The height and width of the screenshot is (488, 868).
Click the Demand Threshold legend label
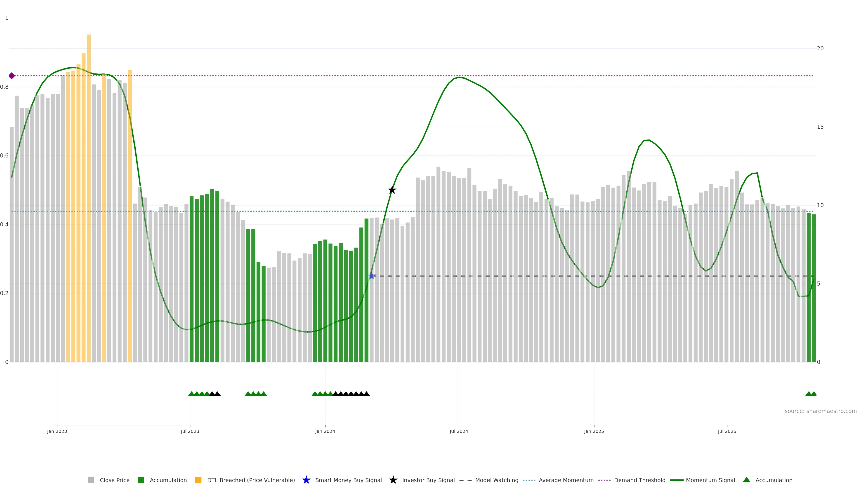(639, 480)
